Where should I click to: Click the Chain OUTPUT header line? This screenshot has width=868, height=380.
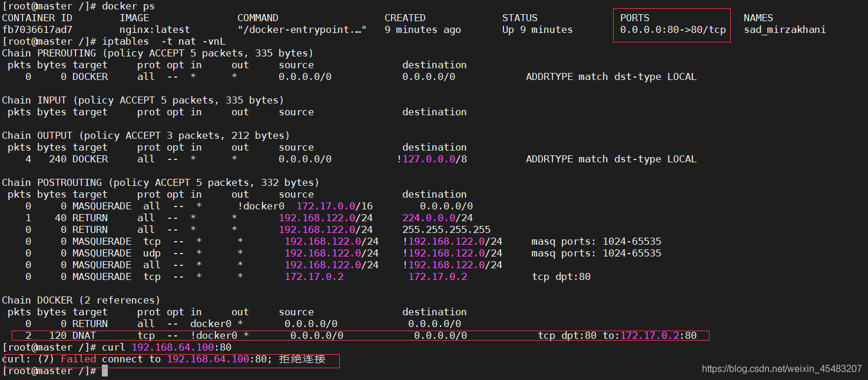[145, 135]
